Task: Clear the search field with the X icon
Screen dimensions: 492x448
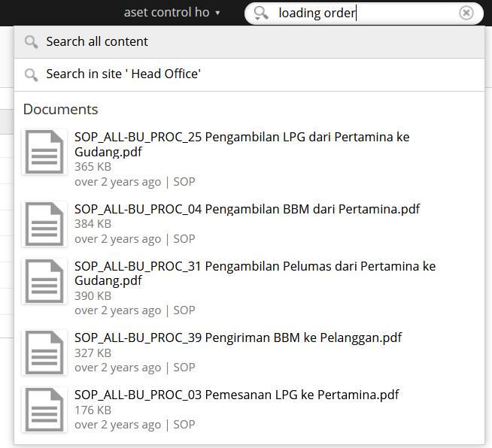Action: coord(466,14)
